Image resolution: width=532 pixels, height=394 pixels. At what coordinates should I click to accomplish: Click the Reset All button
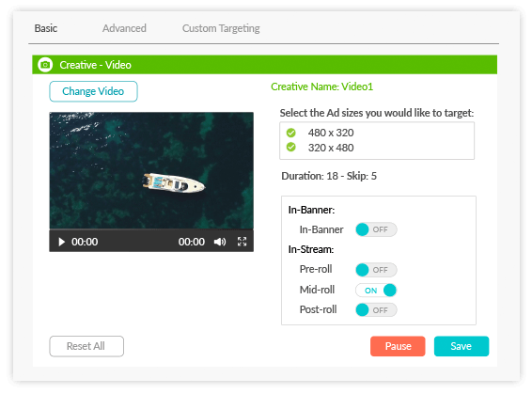pos(86,346)
